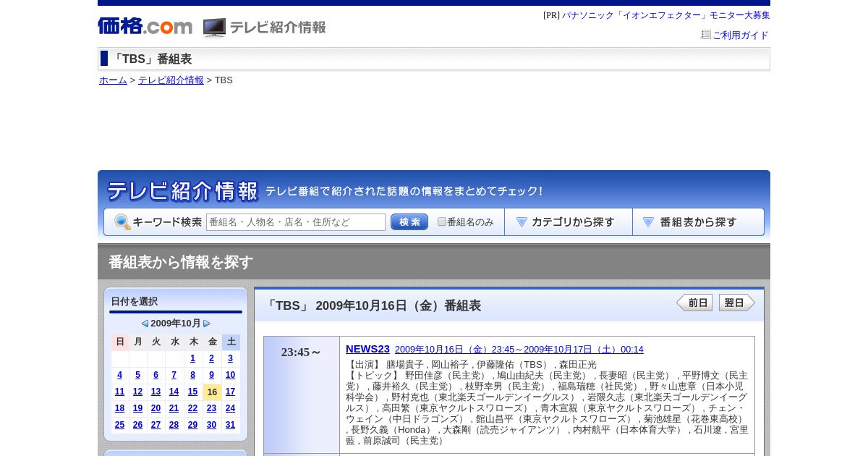Open the Panasonic イオンエフェクター PR link

[x=665, y=15]
